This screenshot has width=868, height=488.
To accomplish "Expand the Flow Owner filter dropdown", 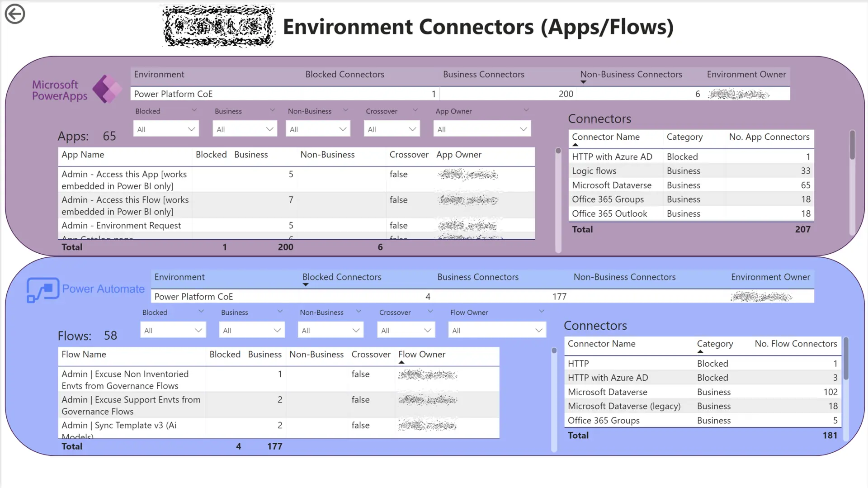I will coord(497,331).
